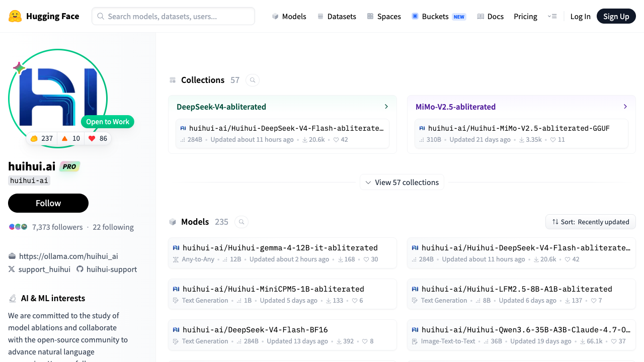The image size is (644, 362).
Task: Click the like heart on MiMo-V2.5 collection item
Action: tap(553, 140)
